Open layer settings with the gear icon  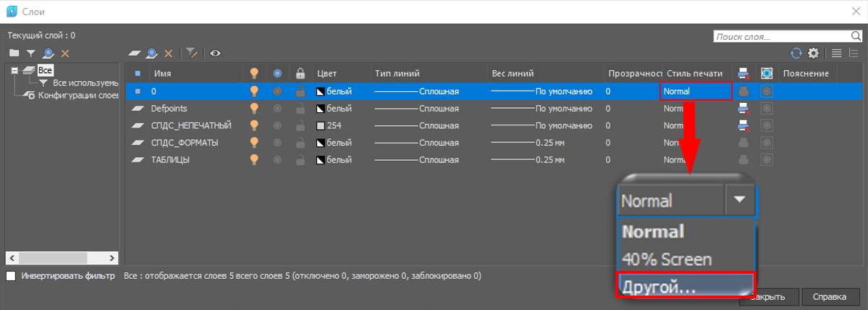[814, 53]
